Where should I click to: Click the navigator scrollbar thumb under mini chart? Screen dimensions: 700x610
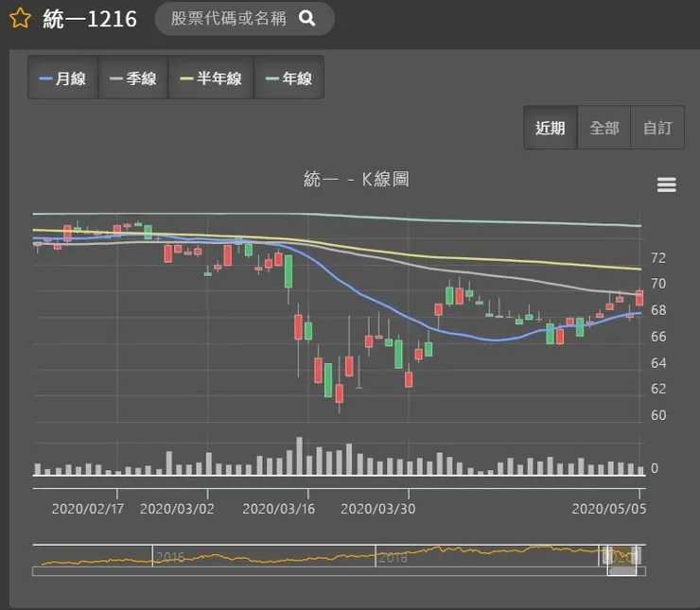622,571
